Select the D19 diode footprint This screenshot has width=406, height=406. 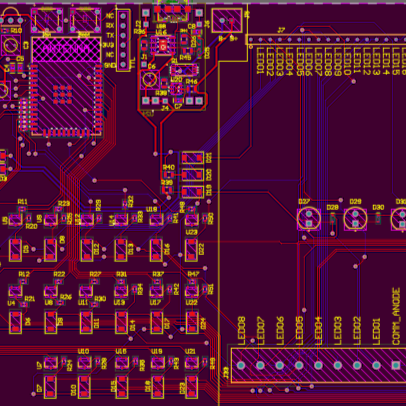click(x=192, y=192)
